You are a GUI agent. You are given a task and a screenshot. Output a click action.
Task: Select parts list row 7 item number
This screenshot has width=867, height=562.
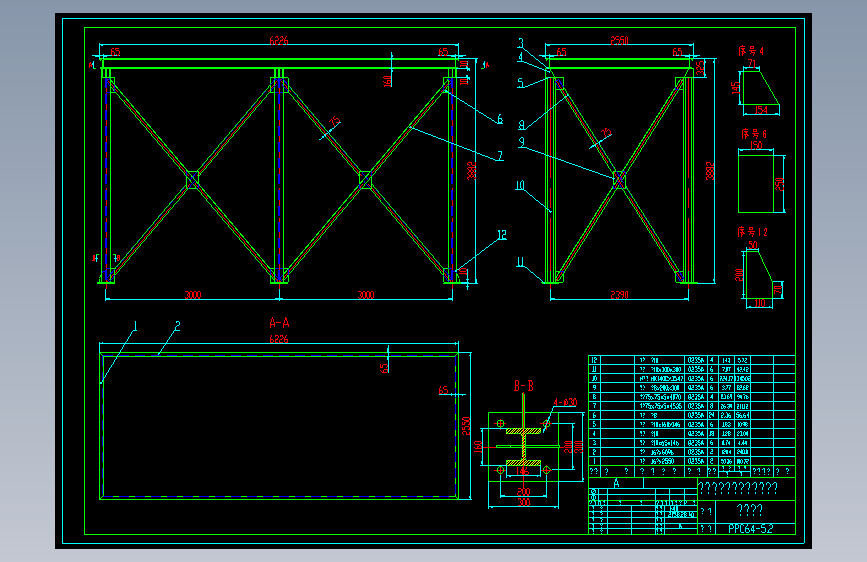[594, 406]
